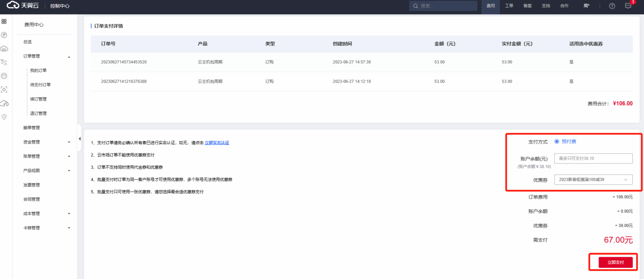This screenshot has height=279, width=644.
Task: Open the service grid icon in left rail
Action: pyautogui.click(x=4, y=21)
